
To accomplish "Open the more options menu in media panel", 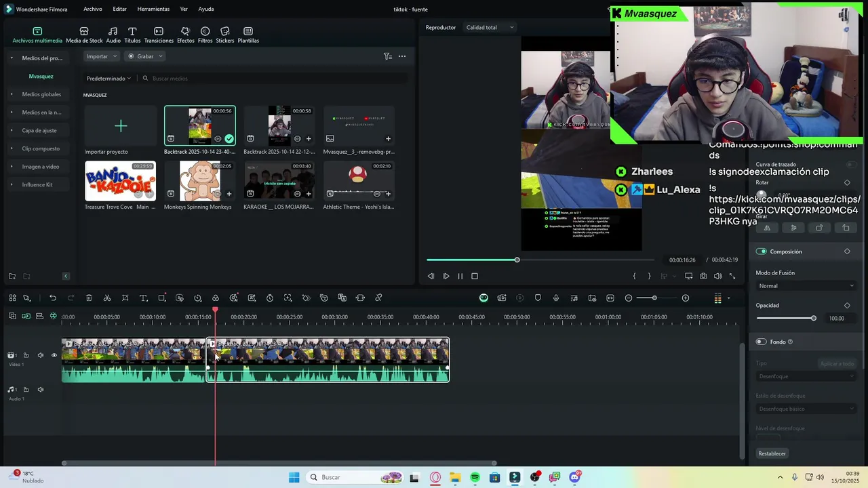I will tap(402, 56).
